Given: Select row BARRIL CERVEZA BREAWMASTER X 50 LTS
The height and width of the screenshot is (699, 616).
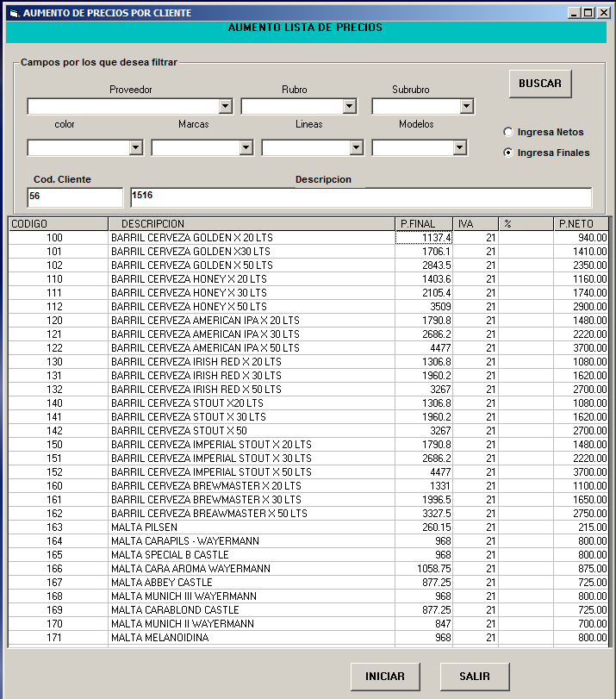Looking at the screenshot, I should click(308, 514).
